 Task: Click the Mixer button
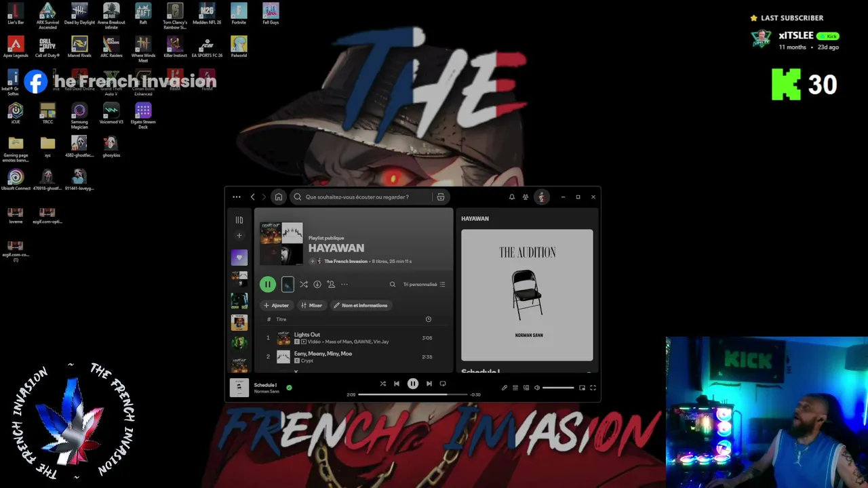click(311, 306)
